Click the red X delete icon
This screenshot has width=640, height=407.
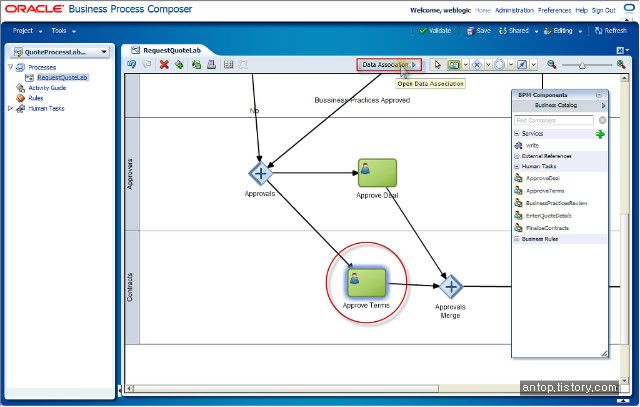click(x=164, y=64)
